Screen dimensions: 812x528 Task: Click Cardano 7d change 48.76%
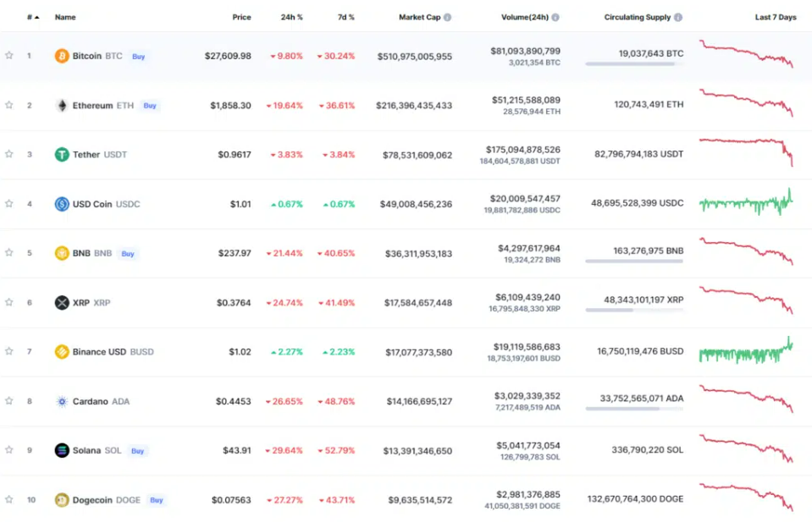[337, 402]
